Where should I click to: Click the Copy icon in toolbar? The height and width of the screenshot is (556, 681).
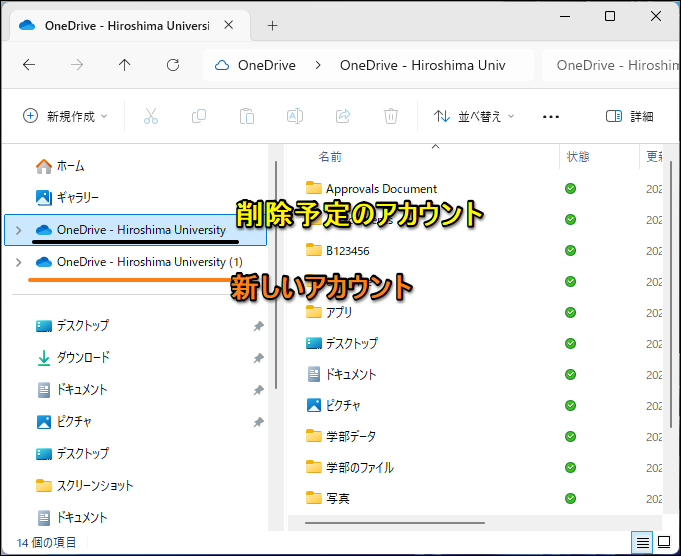pos(199,116)
